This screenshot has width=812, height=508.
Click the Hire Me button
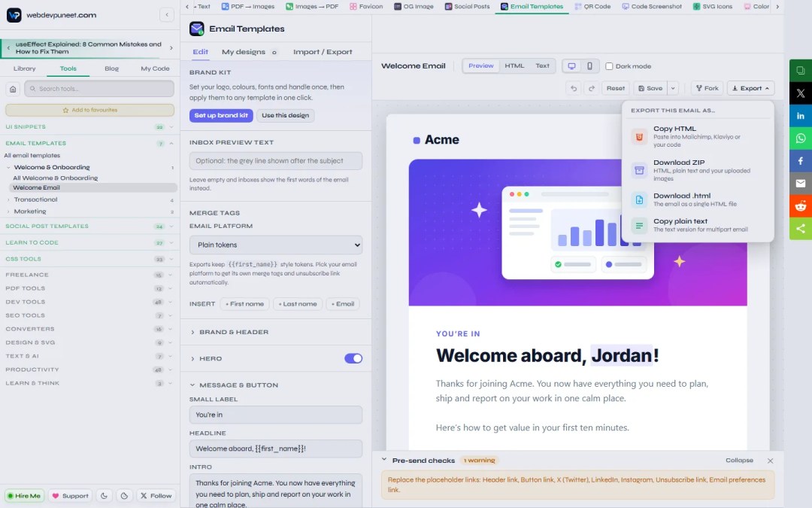coord(24,495)
